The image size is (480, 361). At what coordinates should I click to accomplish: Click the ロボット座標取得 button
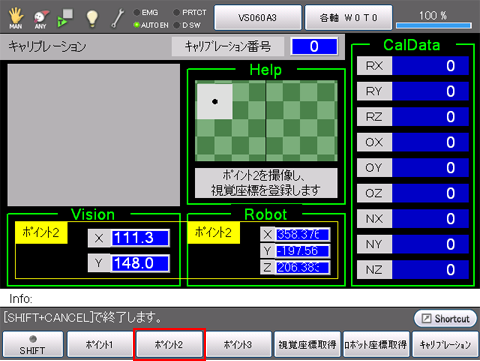click(376, 345)
